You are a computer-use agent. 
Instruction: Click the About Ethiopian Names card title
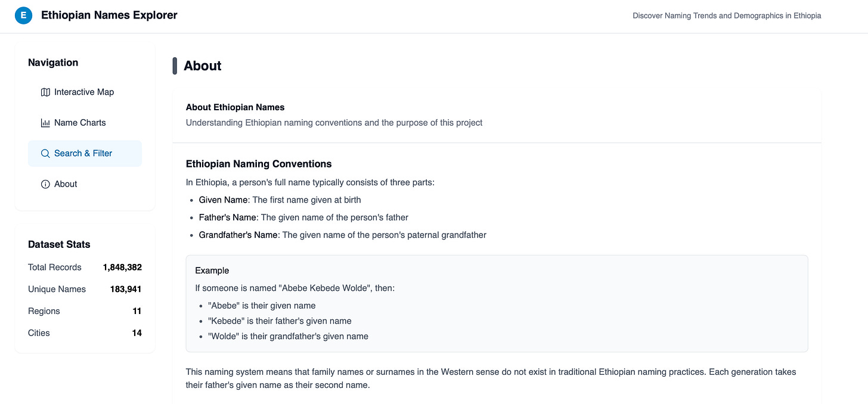[235, 107]
